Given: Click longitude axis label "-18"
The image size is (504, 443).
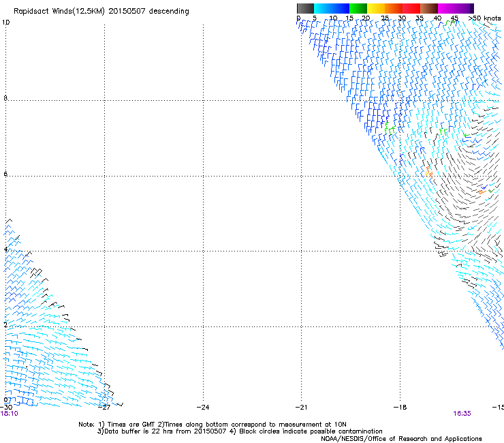Looking at the screenshot, I should [400, 408].
